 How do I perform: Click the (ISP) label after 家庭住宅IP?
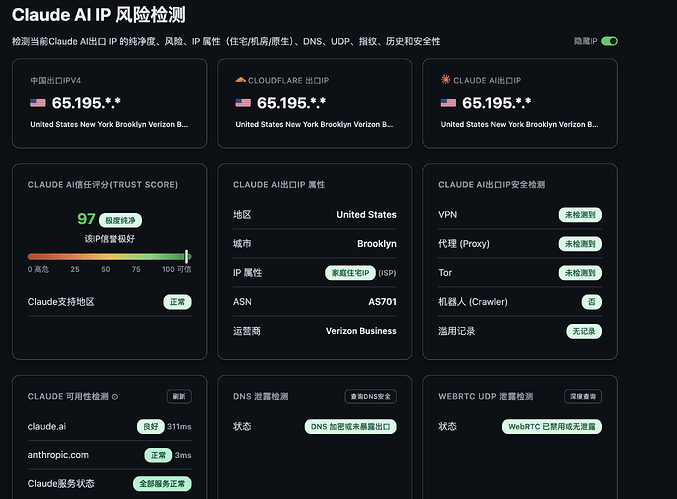pos(387,273)
